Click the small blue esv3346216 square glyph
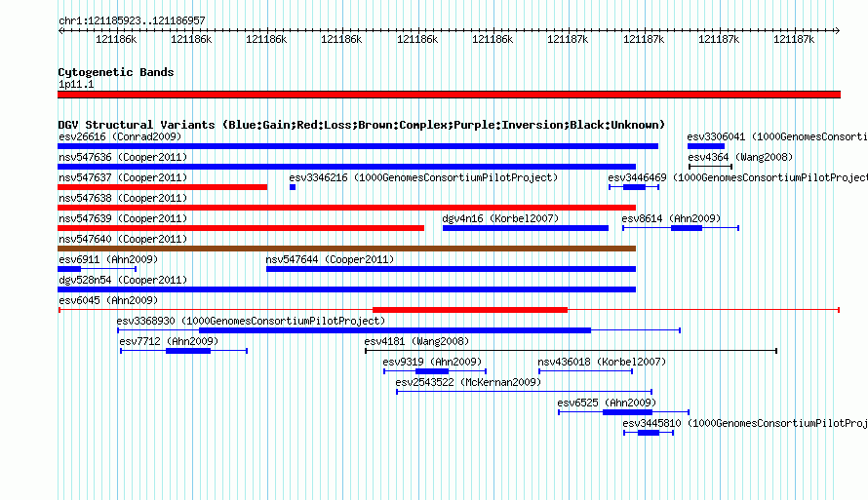The width and height of the screenshot is (868, 500). tap(293, 187)
